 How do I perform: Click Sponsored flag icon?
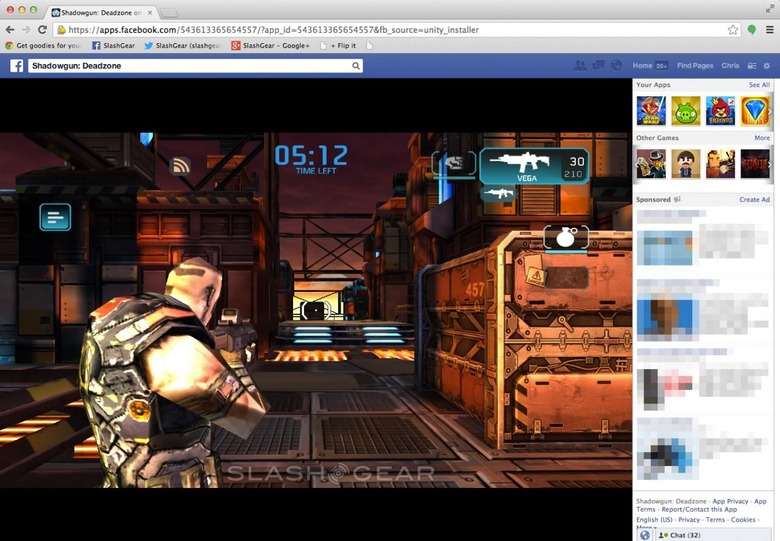pyautogui.click(x=677, y=199)
